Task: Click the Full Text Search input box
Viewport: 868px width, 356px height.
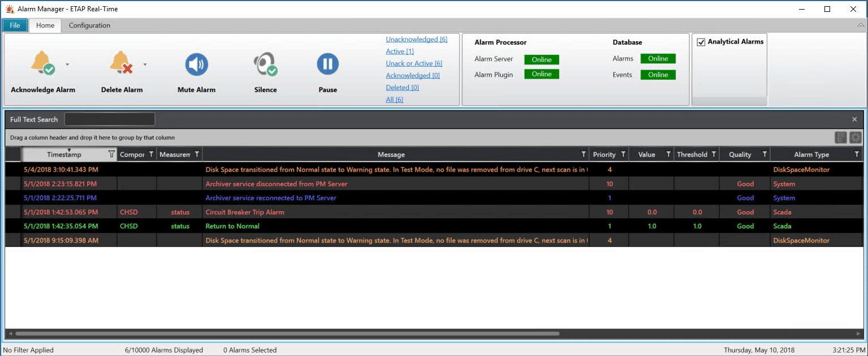Action: tap(110, 119)
